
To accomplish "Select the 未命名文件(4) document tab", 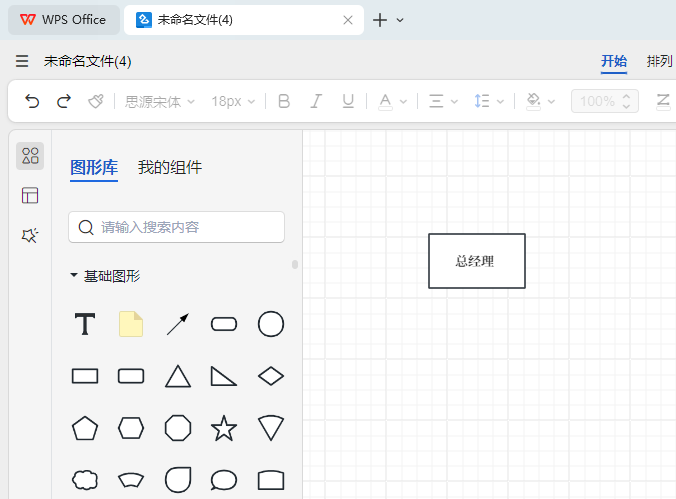I will point(244,20).
